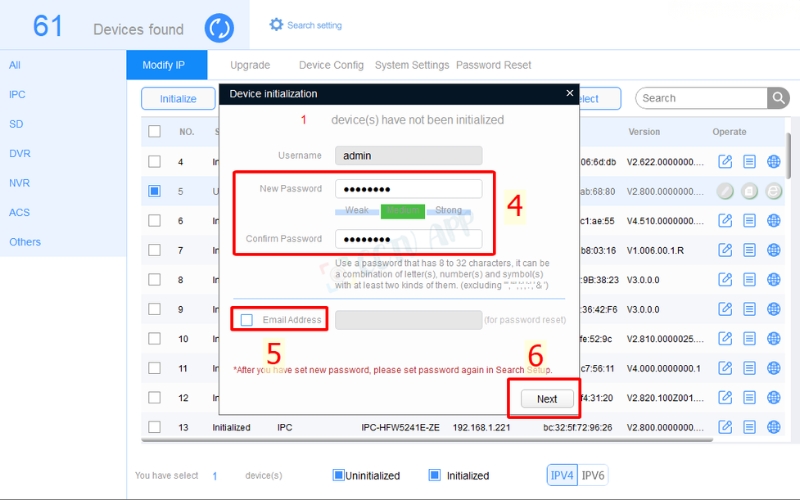
Task: Filter devices by IPC
Action: (17, 94)
